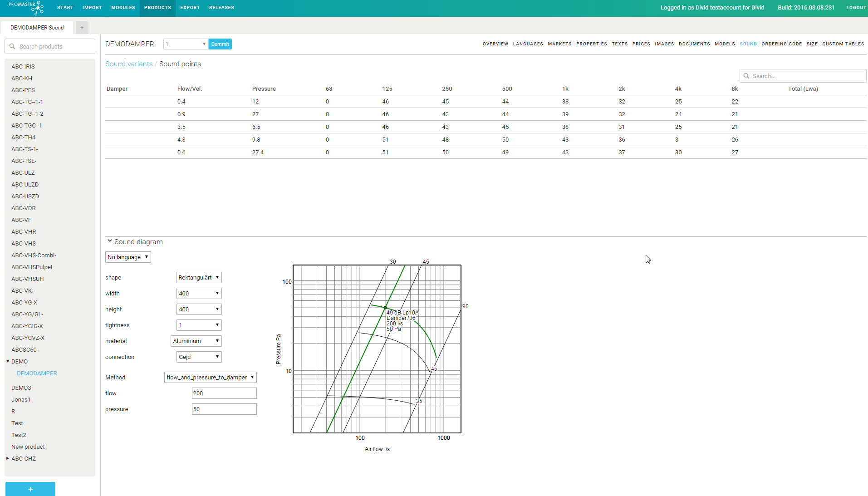Select ABC-VHS-Combi- in the product list
This screenshot has width=868, height=496.
pyautogui.click(x=34, y=255)
